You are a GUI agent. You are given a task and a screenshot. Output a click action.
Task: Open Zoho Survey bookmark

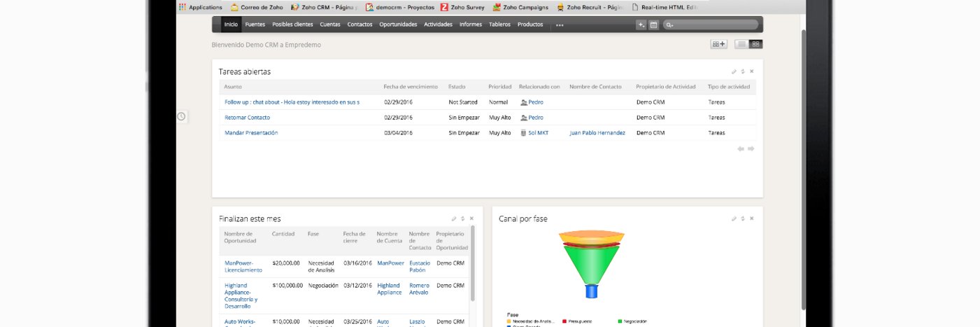pos(462,7)
